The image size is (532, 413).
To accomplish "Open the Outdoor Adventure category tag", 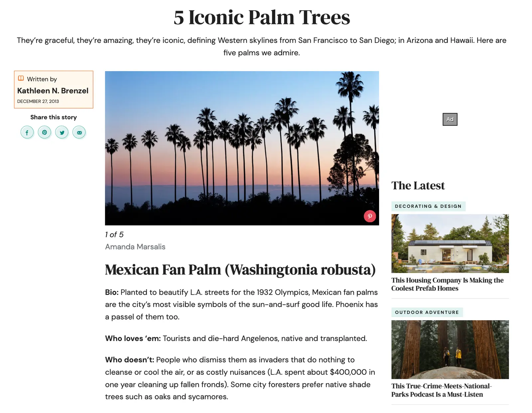I will (427, 312).
